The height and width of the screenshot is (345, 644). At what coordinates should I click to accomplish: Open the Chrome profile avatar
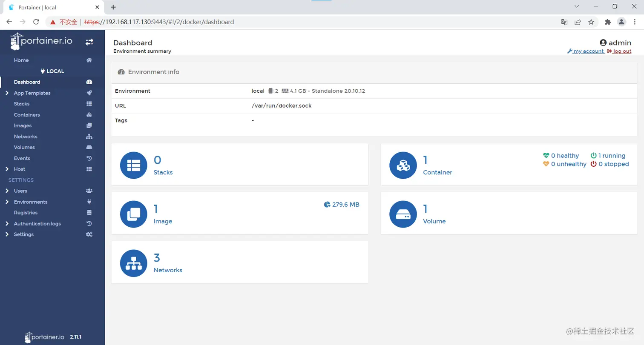(x=621, y=22)
